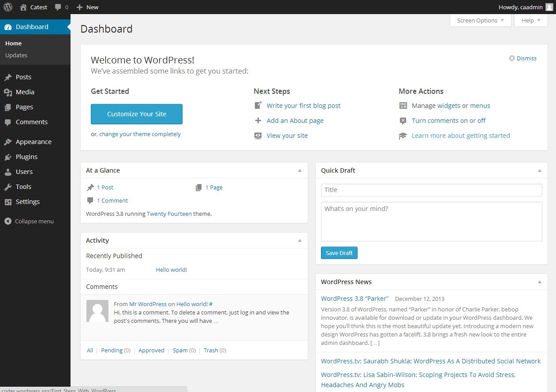Click the comments-off icon beside Turn comments on or off
The width and height of the screenshot is (556, 392).
(403, 121)
